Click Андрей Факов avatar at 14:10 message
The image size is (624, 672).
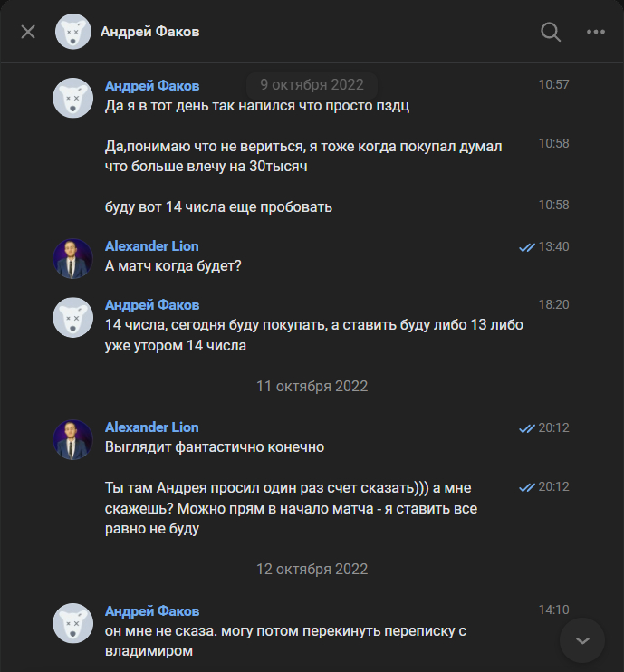(72, 623)
